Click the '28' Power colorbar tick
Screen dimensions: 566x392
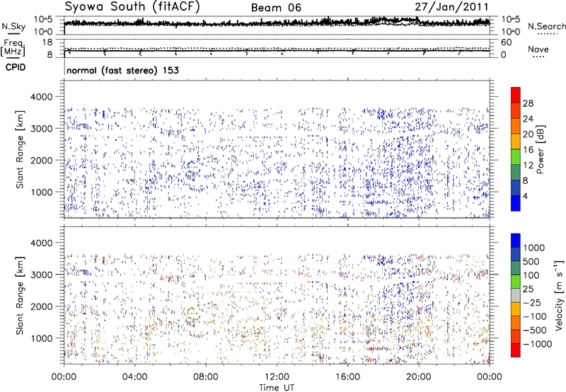click(528, 103)
